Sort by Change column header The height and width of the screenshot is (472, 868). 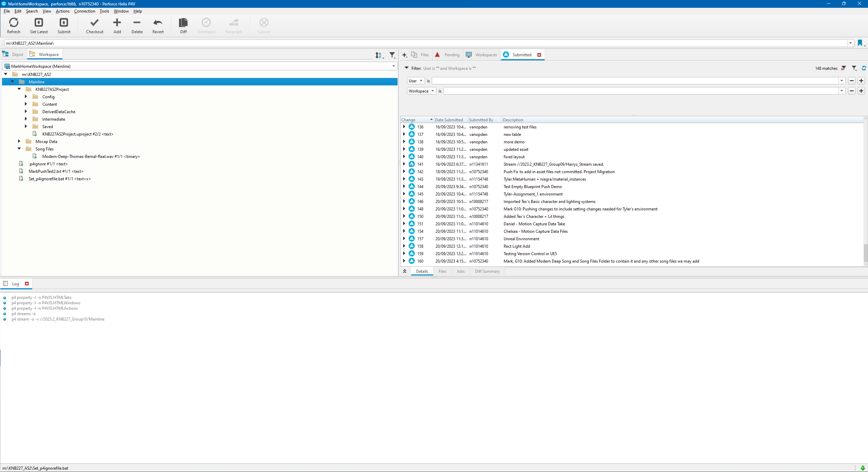(417, 120)
